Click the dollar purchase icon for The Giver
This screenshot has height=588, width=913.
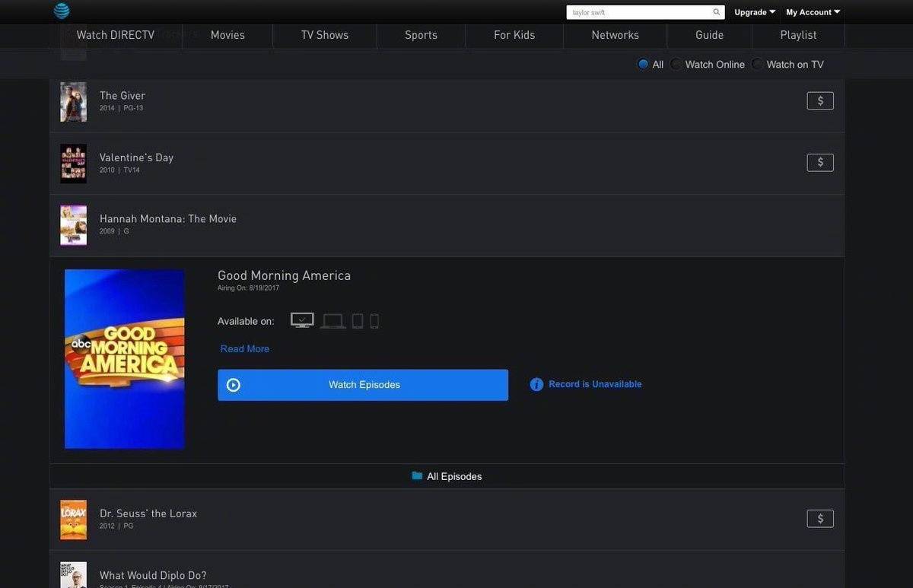(820, 100)
